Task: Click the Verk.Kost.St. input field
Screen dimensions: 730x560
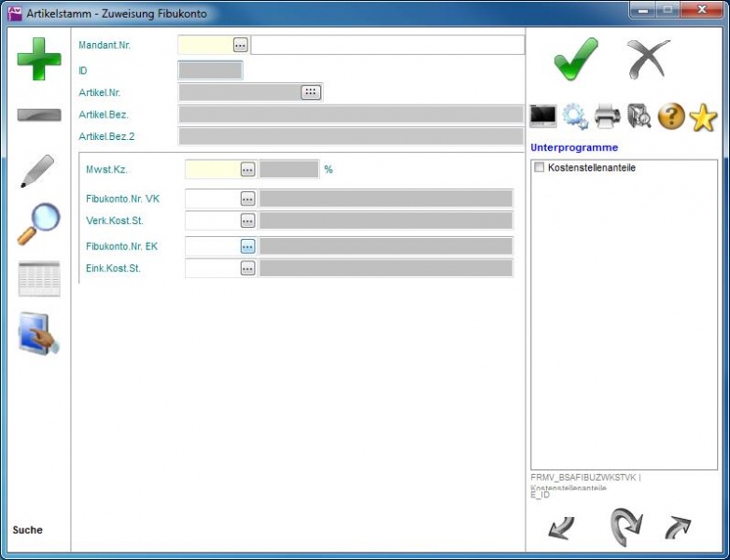Action: coord(212,220)
